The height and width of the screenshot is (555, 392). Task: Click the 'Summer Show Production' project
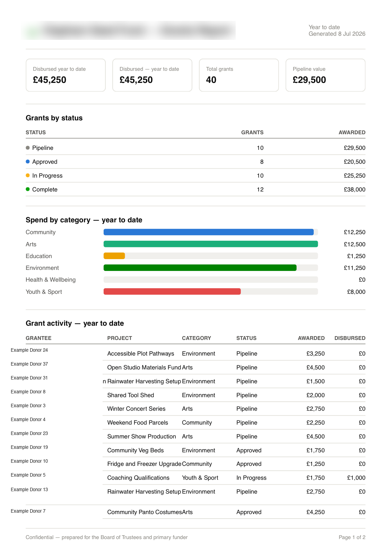[x=142, y=436]
